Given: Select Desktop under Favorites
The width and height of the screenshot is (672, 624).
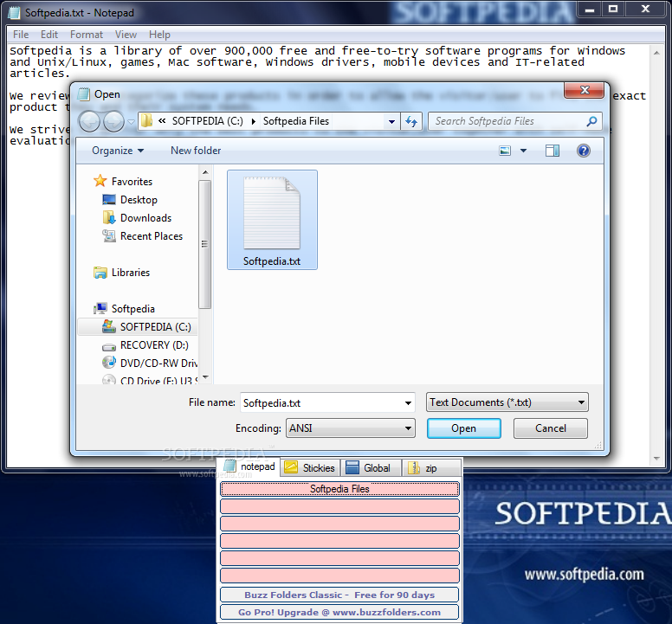Looking at the screenshot, I should click(x=139, y=200).
